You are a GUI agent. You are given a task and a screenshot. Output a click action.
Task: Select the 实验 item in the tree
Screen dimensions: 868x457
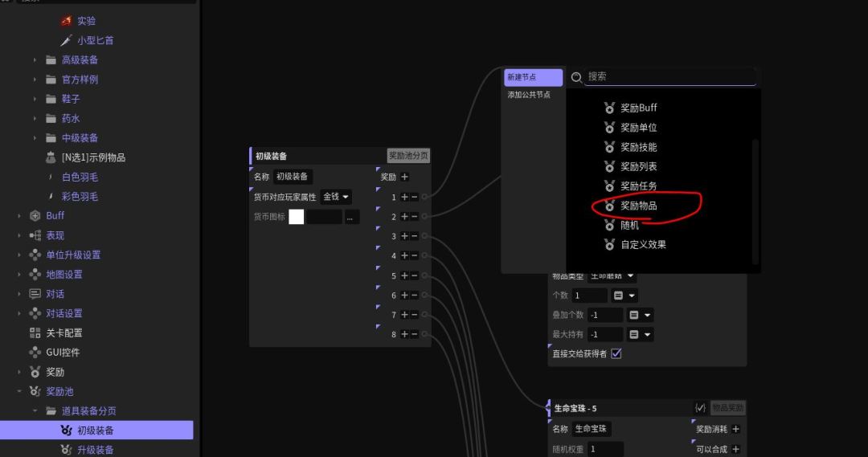pos(86,21)
